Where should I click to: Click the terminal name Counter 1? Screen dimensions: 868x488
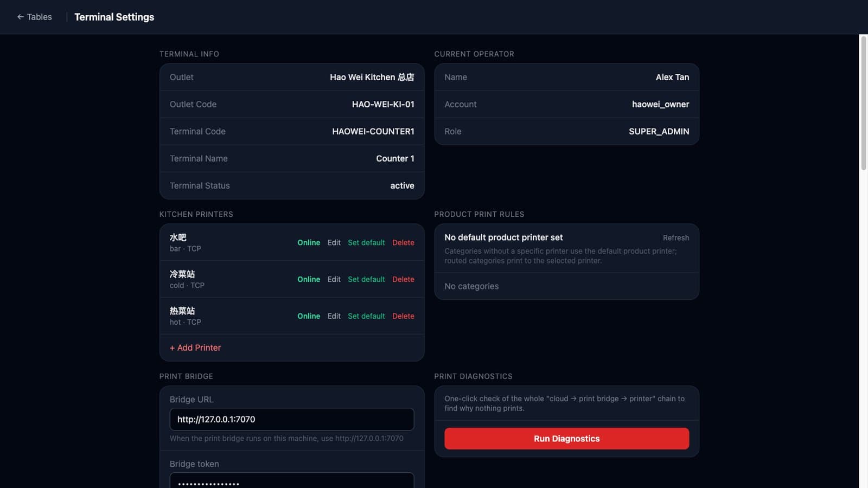click(x=395, y=158)
